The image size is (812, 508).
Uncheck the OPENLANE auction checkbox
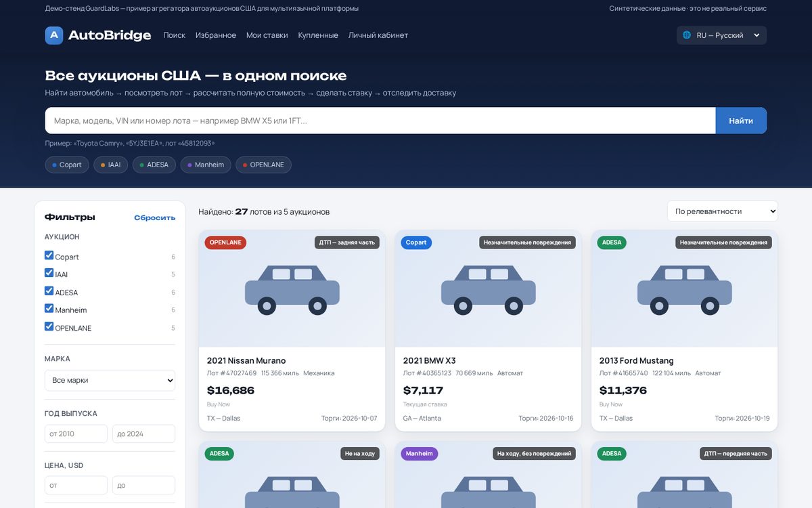(x=49, y=326)
